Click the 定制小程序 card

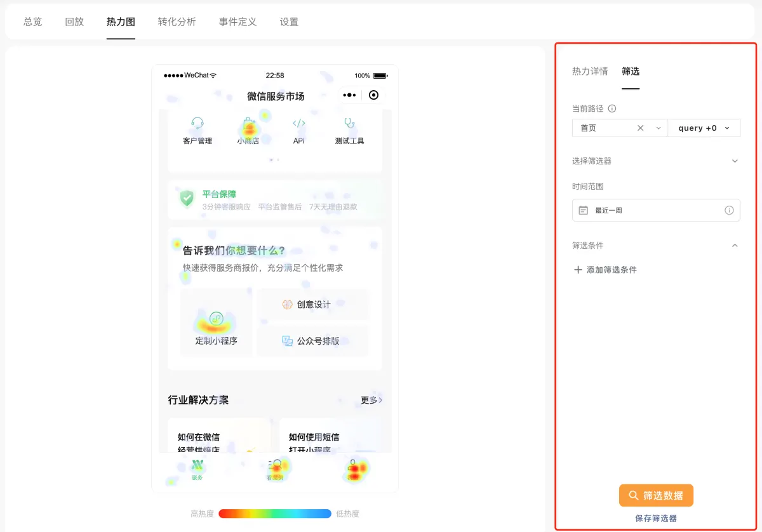(x=217, y=323)
